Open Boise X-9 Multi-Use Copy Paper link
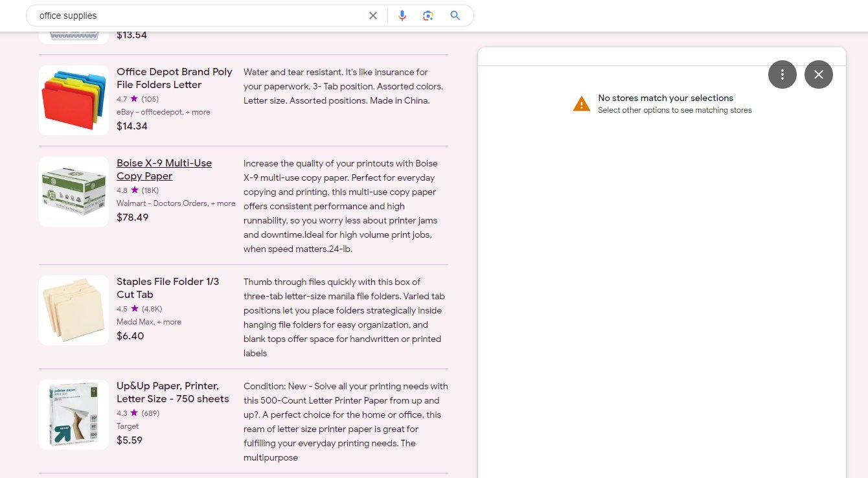The image size is (868, 478). tap(164, 170)
